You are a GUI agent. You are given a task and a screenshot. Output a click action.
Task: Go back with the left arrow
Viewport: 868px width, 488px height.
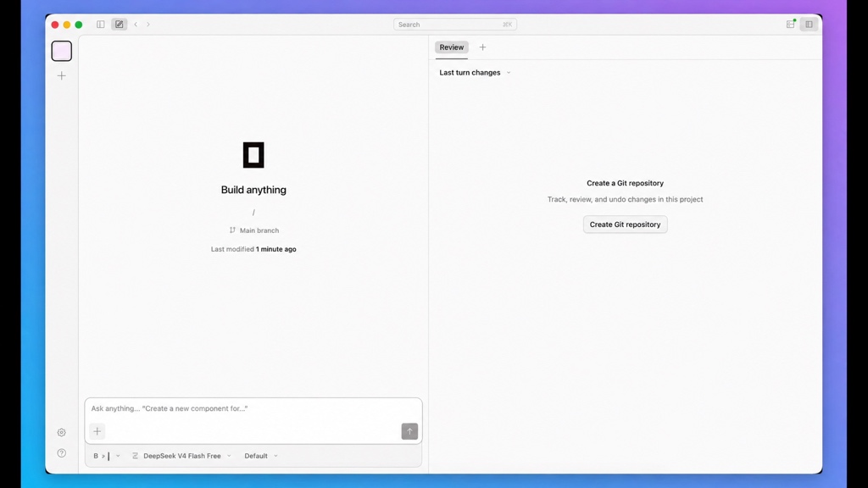coord(136,25)
